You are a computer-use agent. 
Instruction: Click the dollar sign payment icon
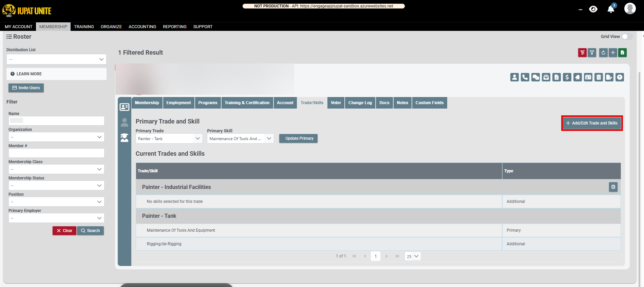(x=567, y=77)
